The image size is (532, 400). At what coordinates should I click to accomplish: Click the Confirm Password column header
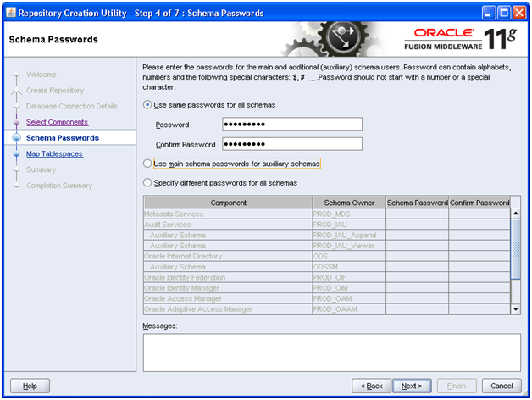479,203
